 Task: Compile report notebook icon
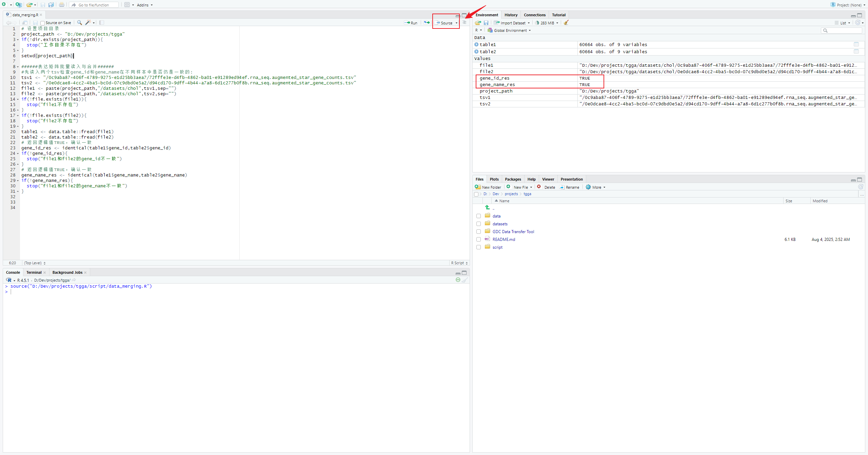(x=102, y=23)
